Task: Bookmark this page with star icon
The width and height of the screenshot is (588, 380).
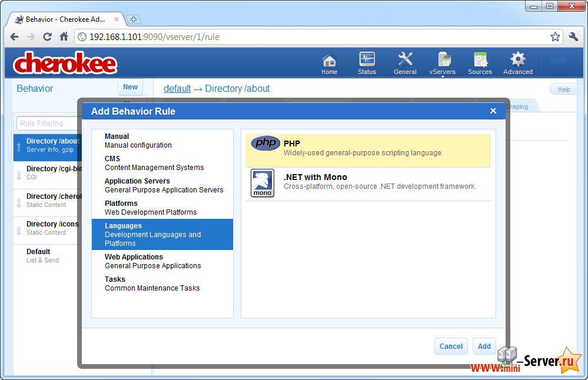Action: (555, 36)
